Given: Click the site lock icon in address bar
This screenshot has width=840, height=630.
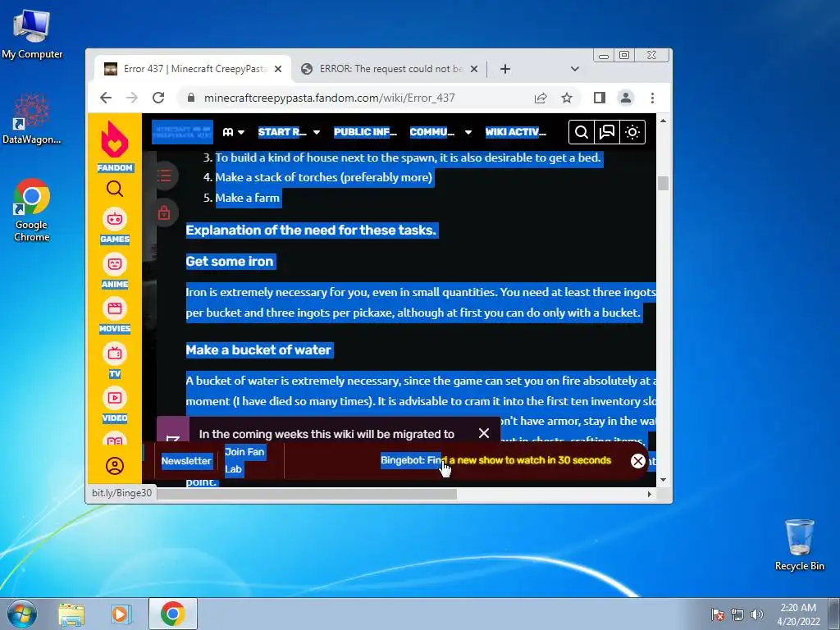Looking at the screenshot, I should point(190,98).
